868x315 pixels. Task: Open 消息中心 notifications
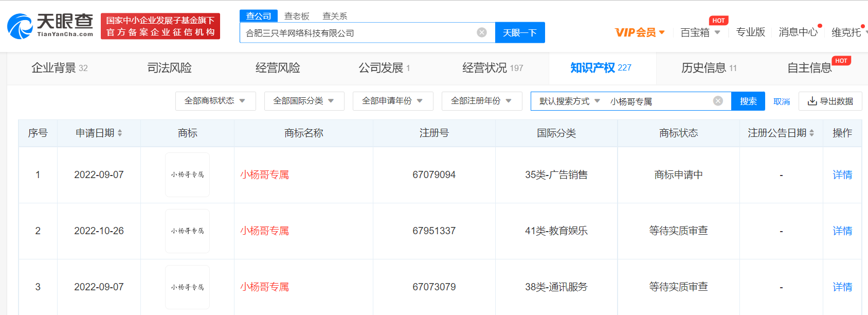(x=798, y=32)
